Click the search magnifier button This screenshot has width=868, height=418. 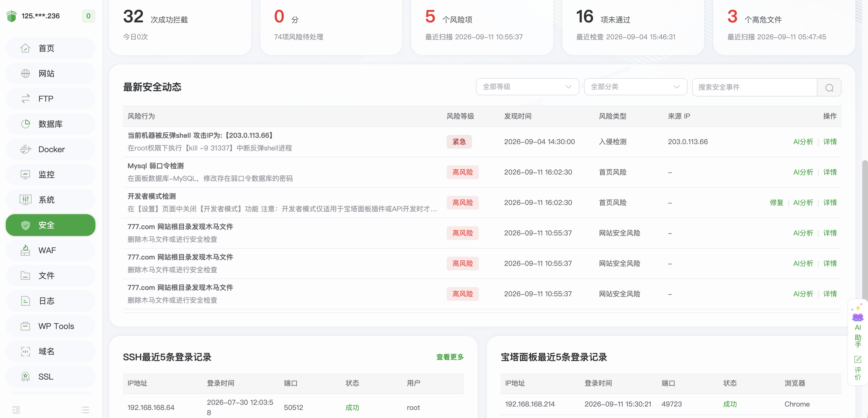pos(829,88)
